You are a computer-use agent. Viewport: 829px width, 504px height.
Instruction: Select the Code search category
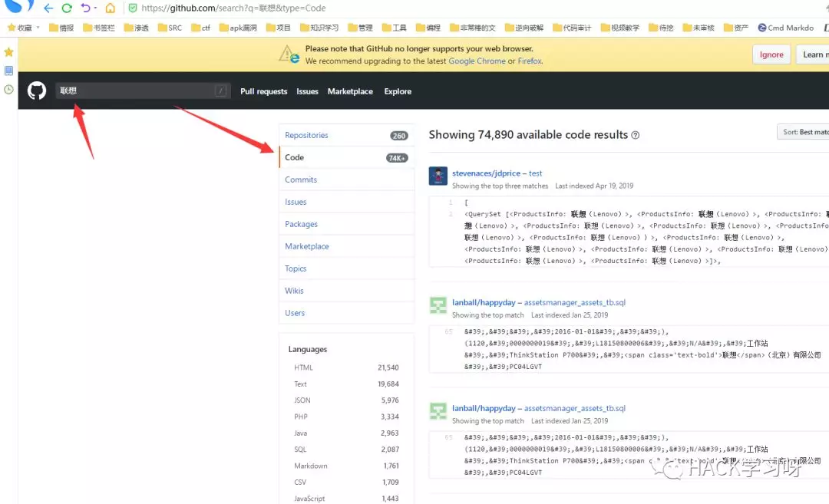tap(346, 157)
